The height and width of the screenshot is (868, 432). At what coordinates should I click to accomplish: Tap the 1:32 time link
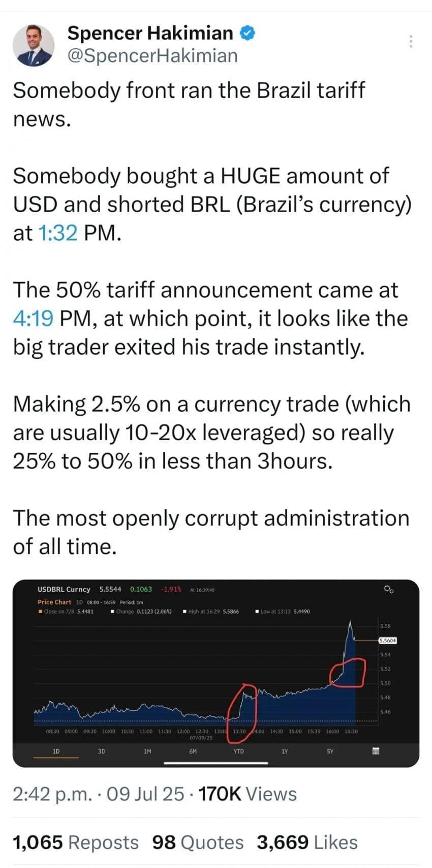pyautogui.click(x=57, y=233)
